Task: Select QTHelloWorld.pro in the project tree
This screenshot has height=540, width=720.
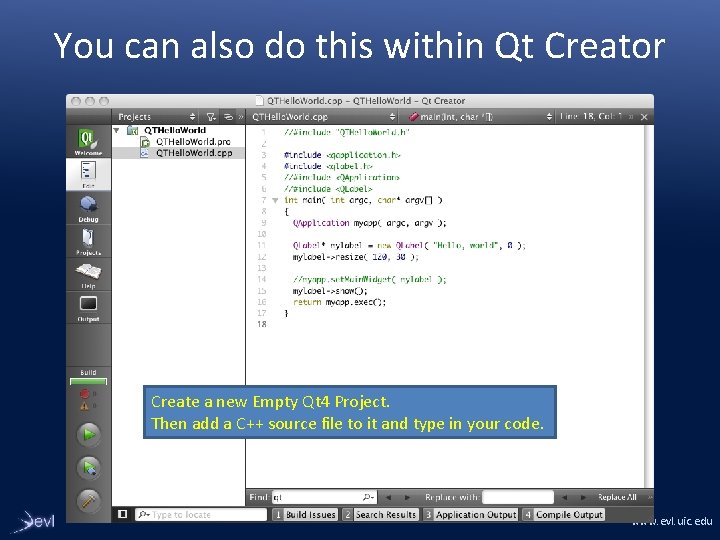Action: click(x=193, y=142)
